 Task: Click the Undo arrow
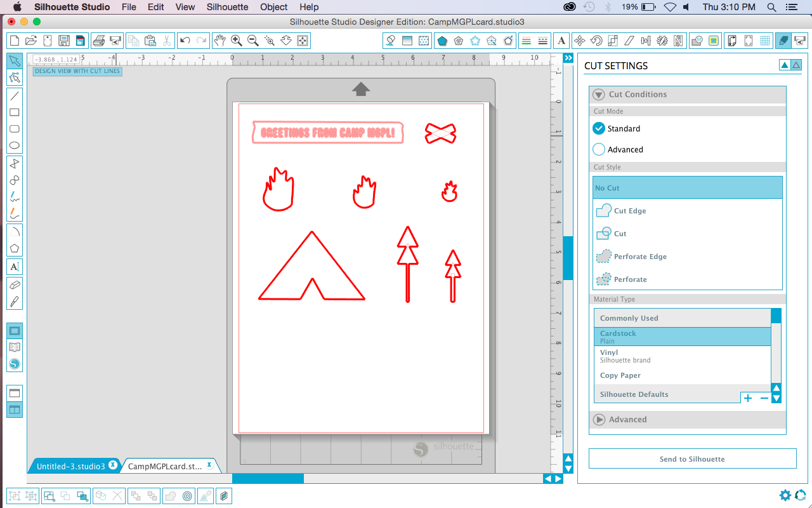[185, 41]
